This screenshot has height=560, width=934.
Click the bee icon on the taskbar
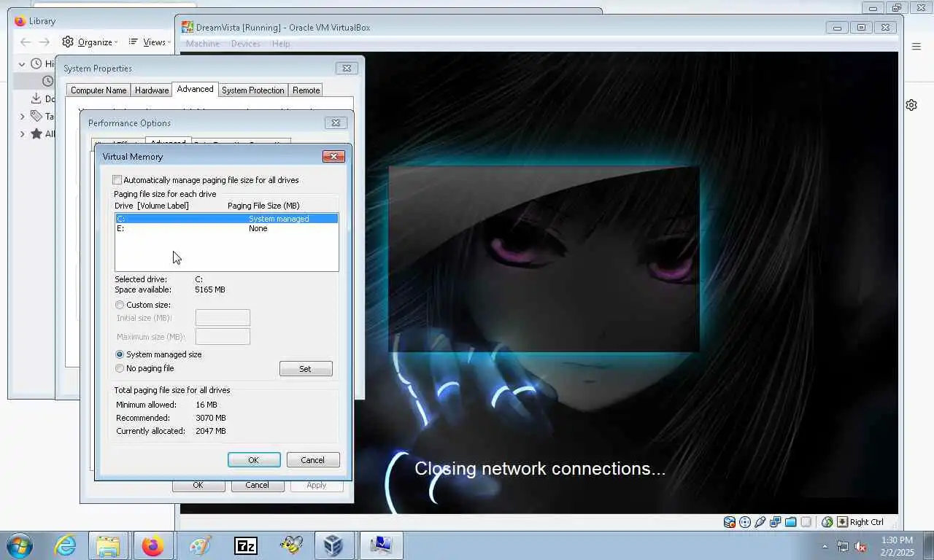click(291, 545)
